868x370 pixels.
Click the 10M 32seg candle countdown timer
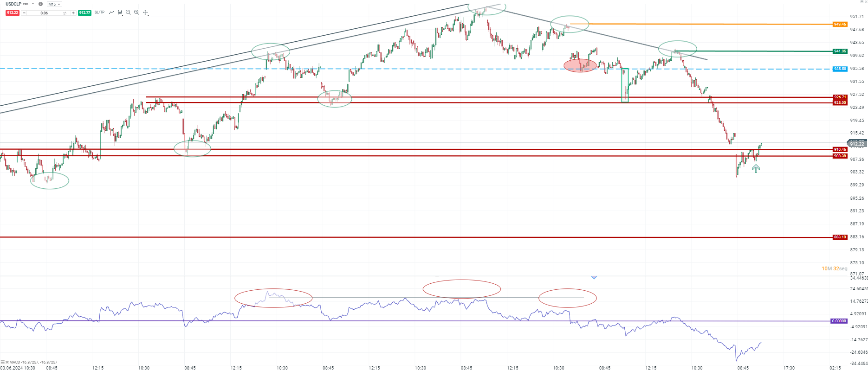(x=834, y=268)
